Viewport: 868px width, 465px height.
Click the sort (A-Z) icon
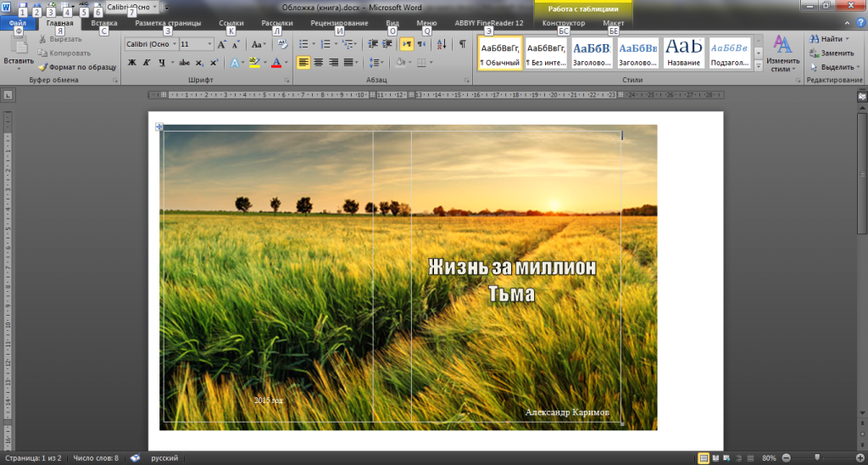[x=439, y=44]
